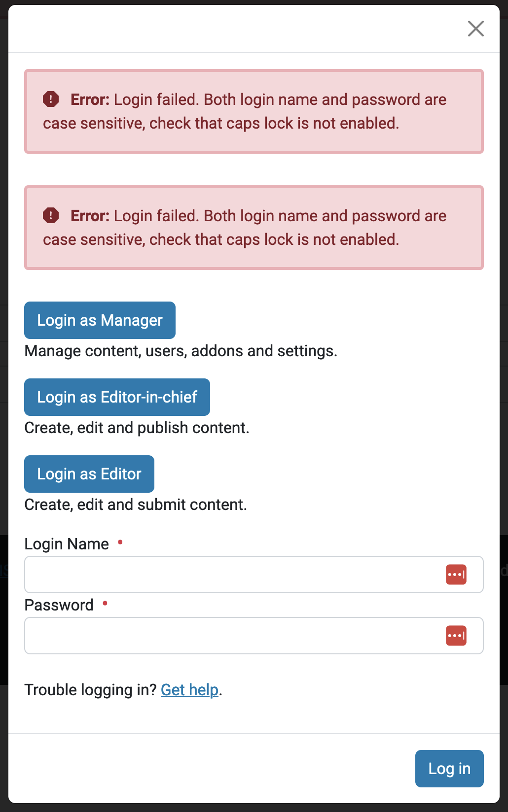Screen dimensions: 508x812
Task: Select the Login as Editor button
Action: click(89, 474)
